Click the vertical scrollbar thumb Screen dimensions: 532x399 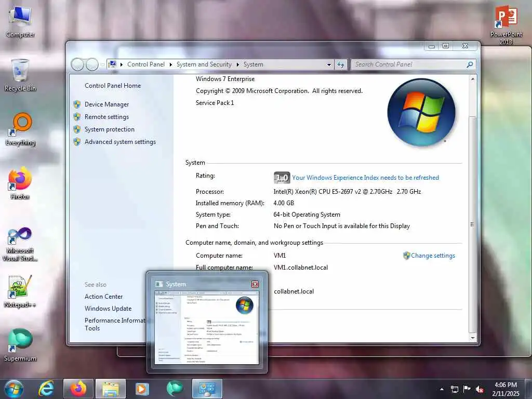pos(472,224)
